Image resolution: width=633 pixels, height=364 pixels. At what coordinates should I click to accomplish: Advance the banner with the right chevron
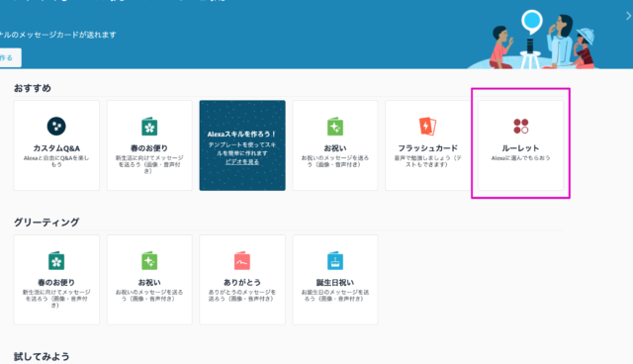tap(628, 16)
